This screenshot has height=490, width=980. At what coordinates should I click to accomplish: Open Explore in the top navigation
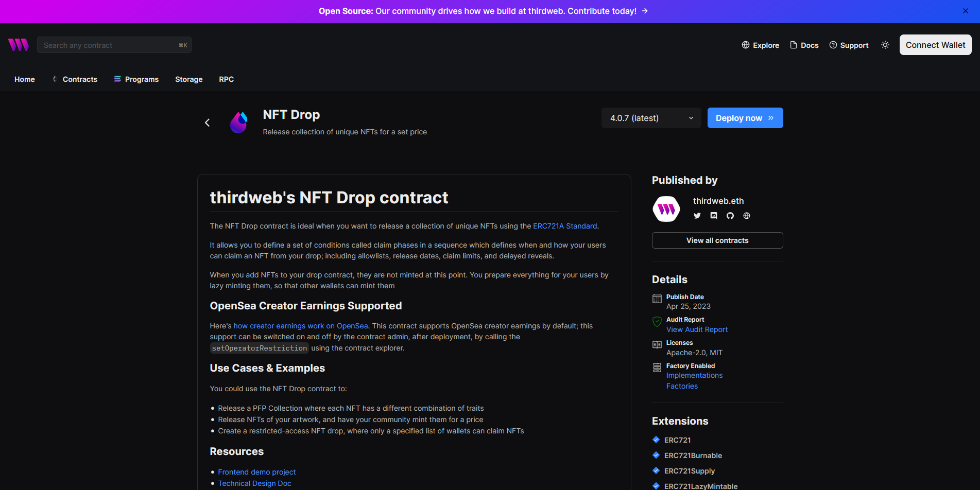[760, 45]
